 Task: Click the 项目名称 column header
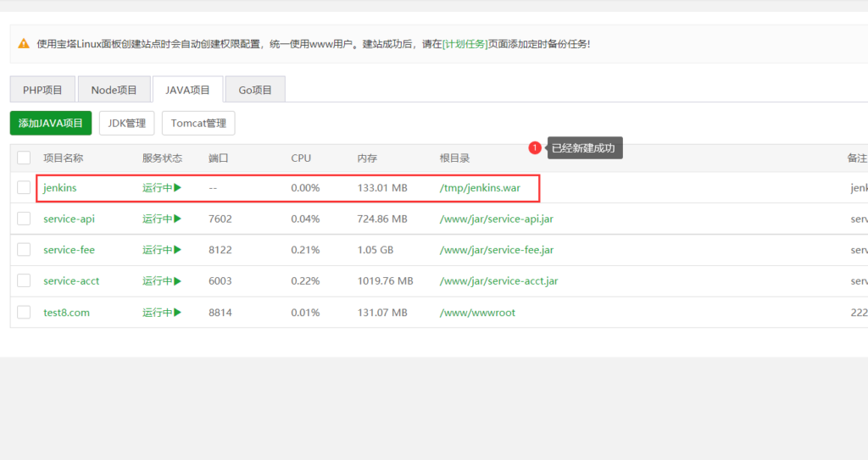tap(63, 158)
